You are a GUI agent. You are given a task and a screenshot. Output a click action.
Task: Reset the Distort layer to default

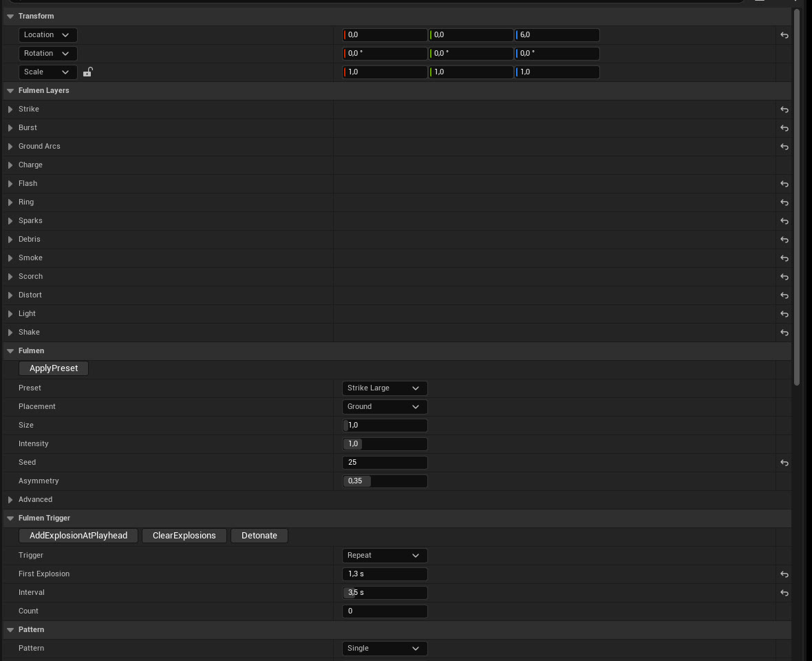(x=784, y=295)
